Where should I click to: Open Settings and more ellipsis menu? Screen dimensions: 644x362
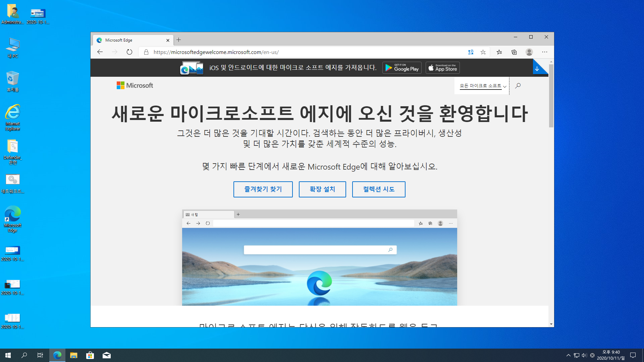[545, 52]
